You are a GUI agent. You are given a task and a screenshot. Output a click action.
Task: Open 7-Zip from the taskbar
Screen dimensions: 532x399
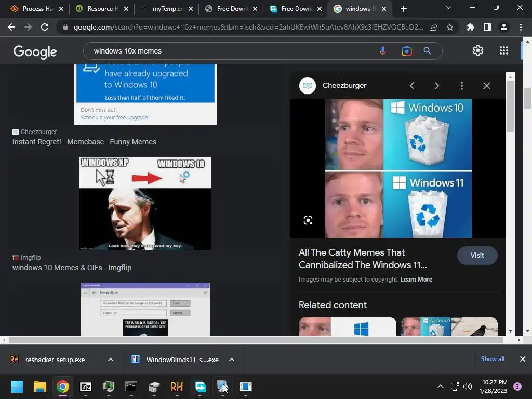tap(86, 387)
